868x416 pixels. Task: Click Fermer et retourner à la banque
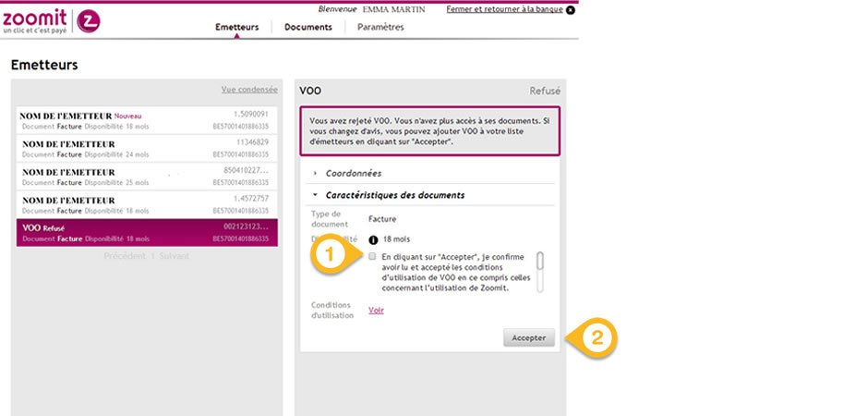(503, 9)
